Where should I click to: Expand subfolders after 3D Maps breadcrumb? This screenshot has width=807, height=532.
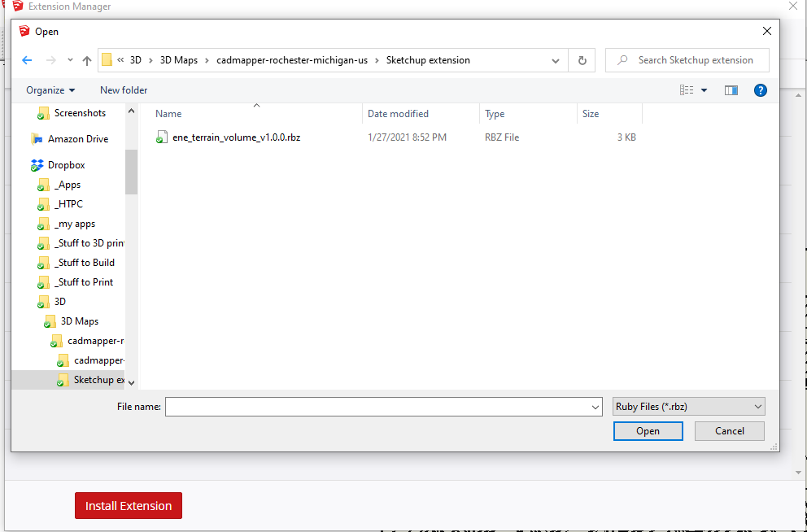207,60
